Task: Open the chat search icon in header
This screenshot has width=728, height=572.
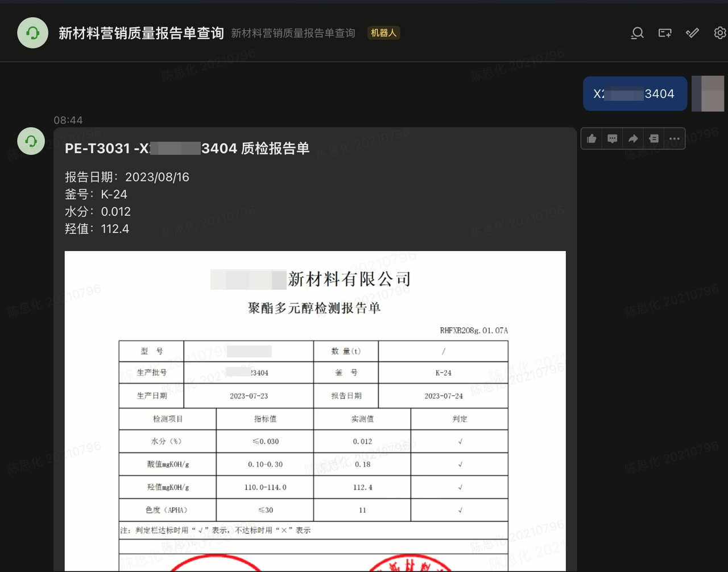Action: click(637, 33)
